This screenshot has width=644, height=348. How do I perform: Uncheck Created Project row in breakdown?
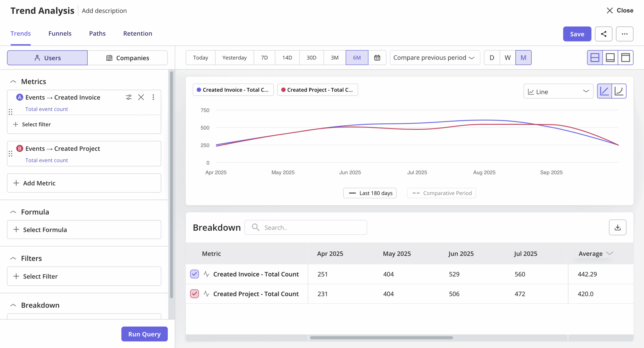click(194, 294)
